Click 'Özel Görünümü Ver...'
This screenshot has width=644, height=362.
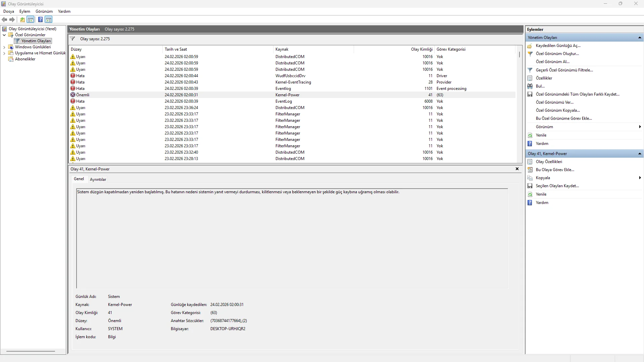click(x=554, y=102)
